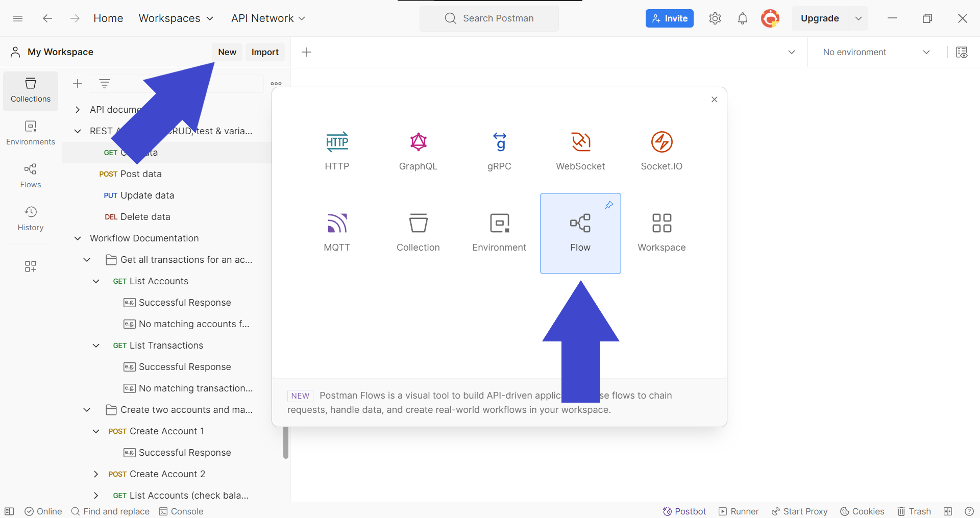Image resolution: width=980 pixels, height=518 pixels.
Task: Open No environment selector
Action: tap(876, 52)
